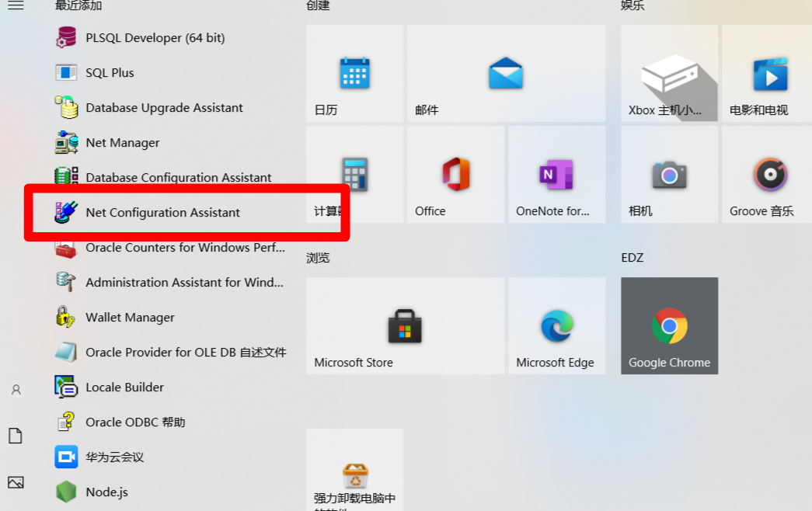Open the 强力卸载电脑中的软件 tile
Image resolution: width=812 pixels, height=511 pixels.
[x=355, y=470]
